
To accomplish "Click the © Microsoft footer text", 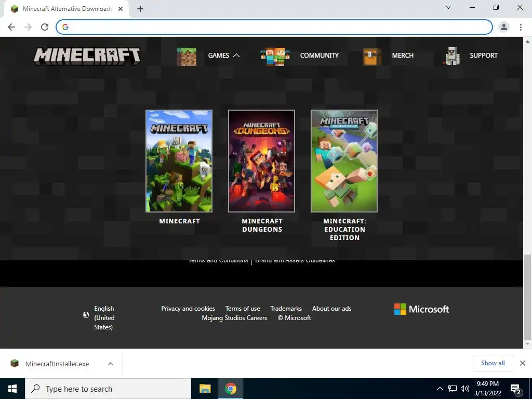I will point(294,318).
